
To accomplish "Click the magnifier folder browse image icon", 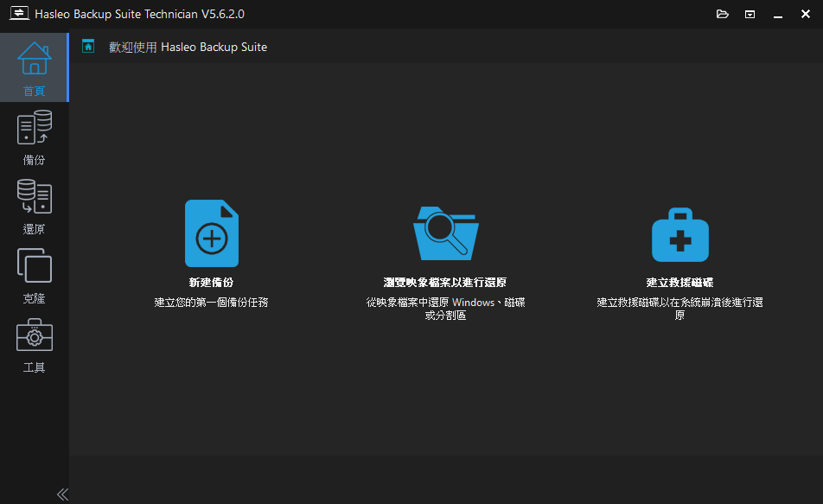I will [x=446, y=233].
